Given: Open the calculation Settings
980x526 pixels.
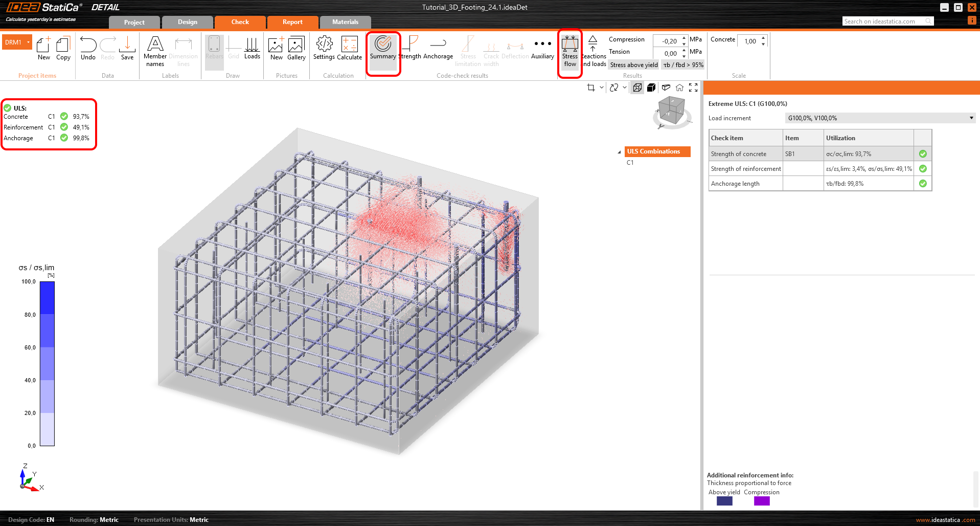Looking at the screenshot, I should coord(324,49).
